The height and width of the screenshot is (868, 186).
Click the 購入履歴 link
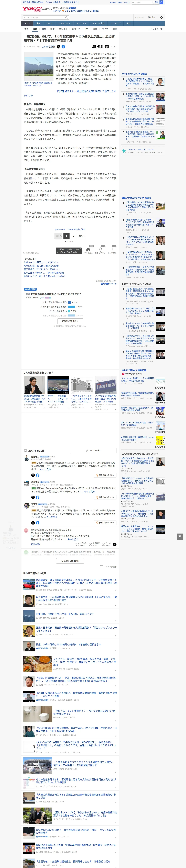(x=152, y=18)
